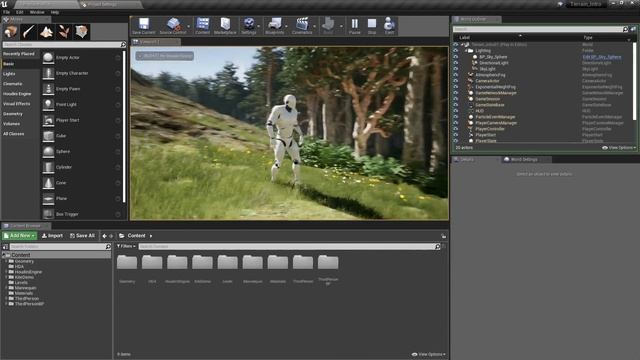Select the Paint mode brush icon
The image size is (640, 360).
(29, 32)
